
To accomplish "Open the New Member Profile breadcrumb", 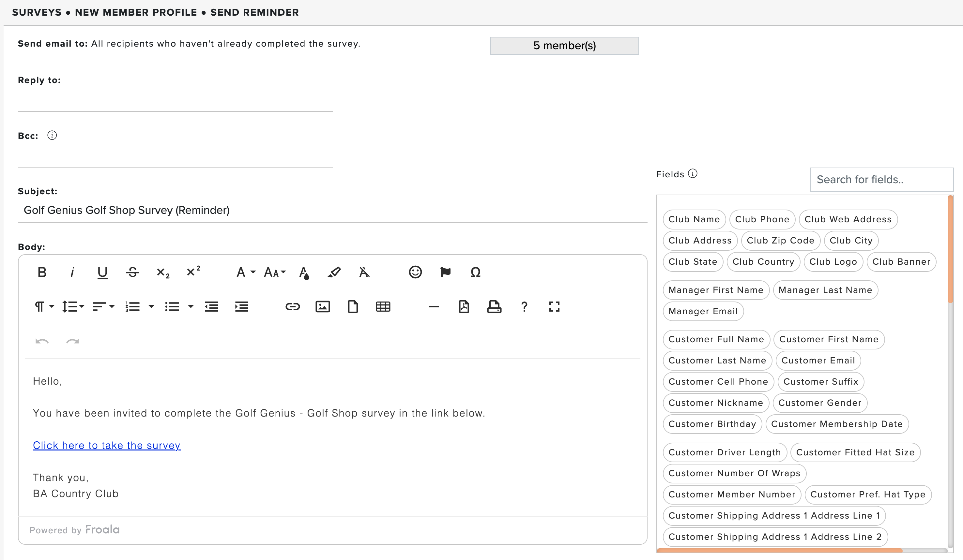I will [x=136, y=12].
